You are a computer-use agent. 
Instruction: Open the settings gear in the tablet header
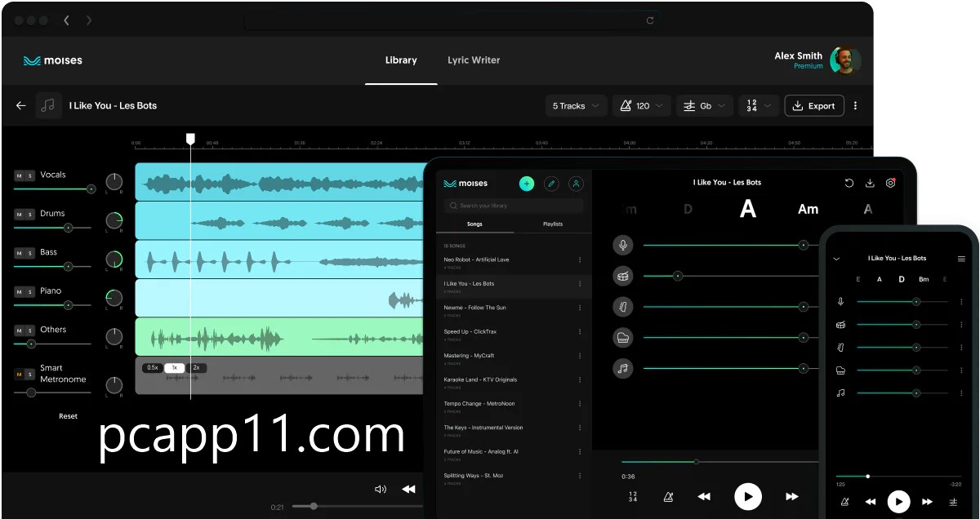[x=891, y=183]
